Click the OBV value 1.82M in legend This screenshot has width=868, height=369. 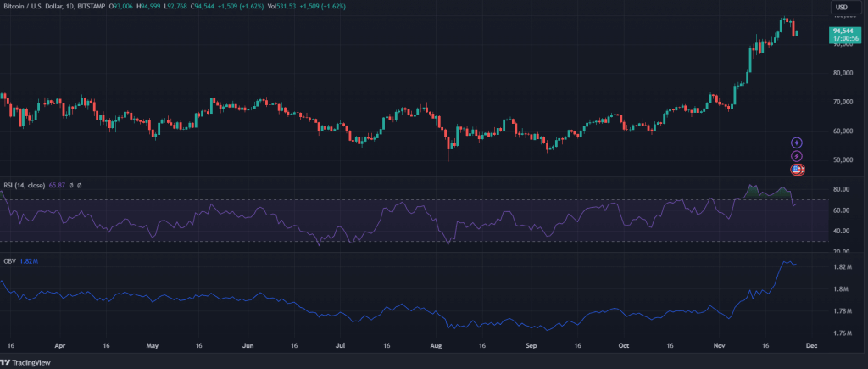[x=28, y=260]
